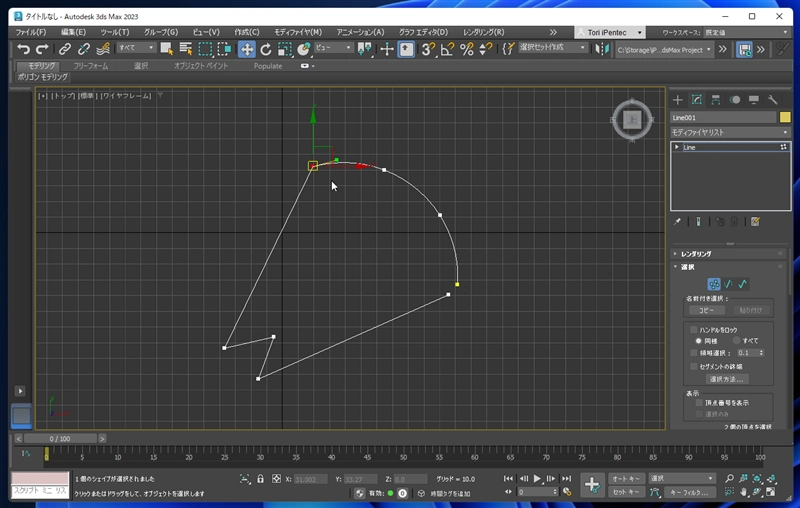Click the コピー button under named selection
The image size is (800, 508).
[x=708, y=310]
